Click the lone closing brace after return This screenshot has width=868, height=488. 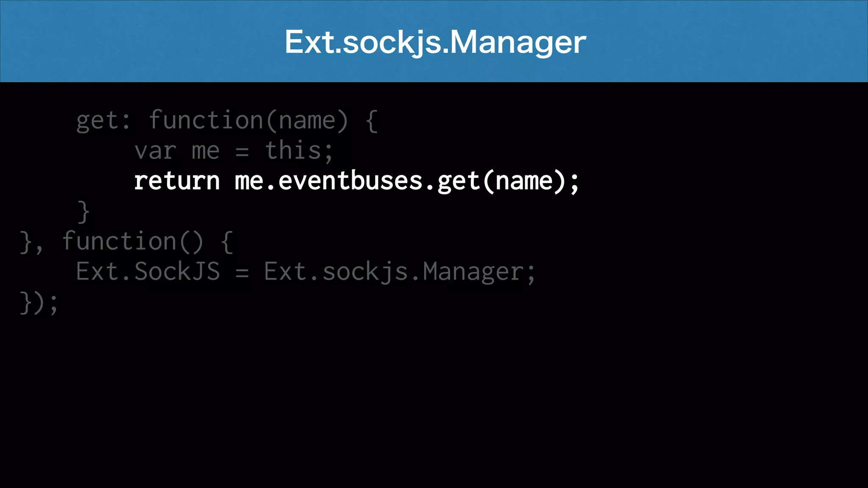pyautogui.click(x=83, y=212)
